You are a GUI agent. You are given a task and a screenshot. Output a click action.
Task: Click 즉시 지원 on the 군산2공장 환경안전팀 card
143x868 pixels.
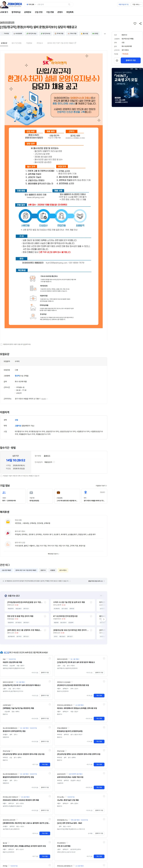[99, 696]
